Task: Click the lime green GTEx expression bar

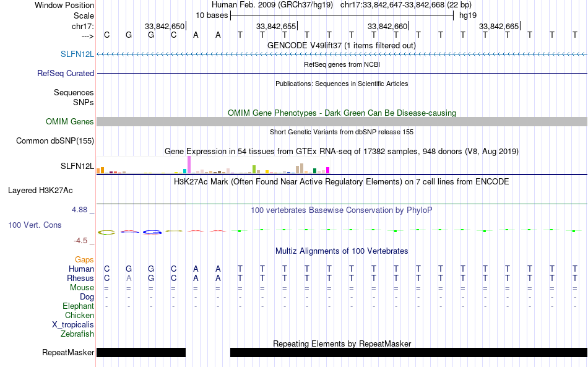Action: tap(254, 169)
